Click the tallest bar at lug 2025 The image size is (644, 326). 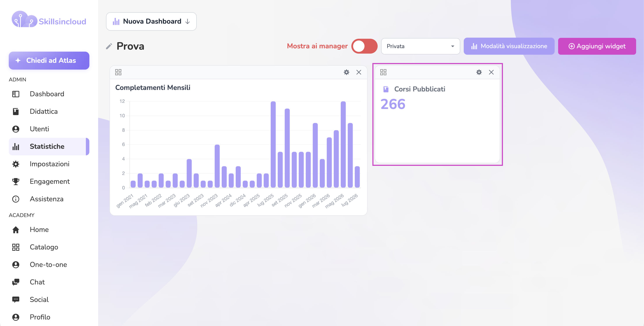[273, 144]
